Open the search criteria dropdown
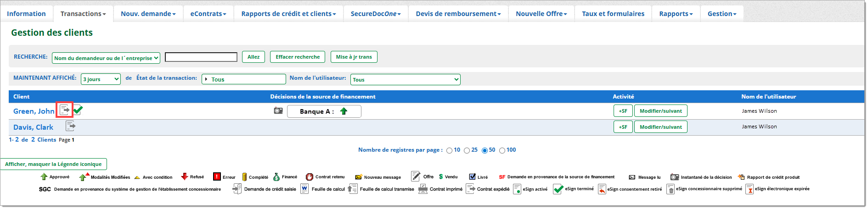 107,58
